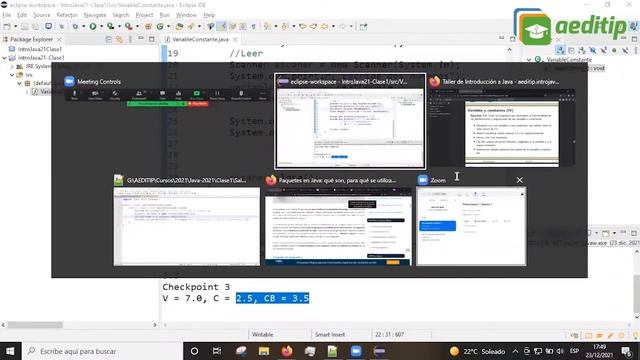
Task: Click the Last Edit Location arrow icon
Action: coord(303,27)
